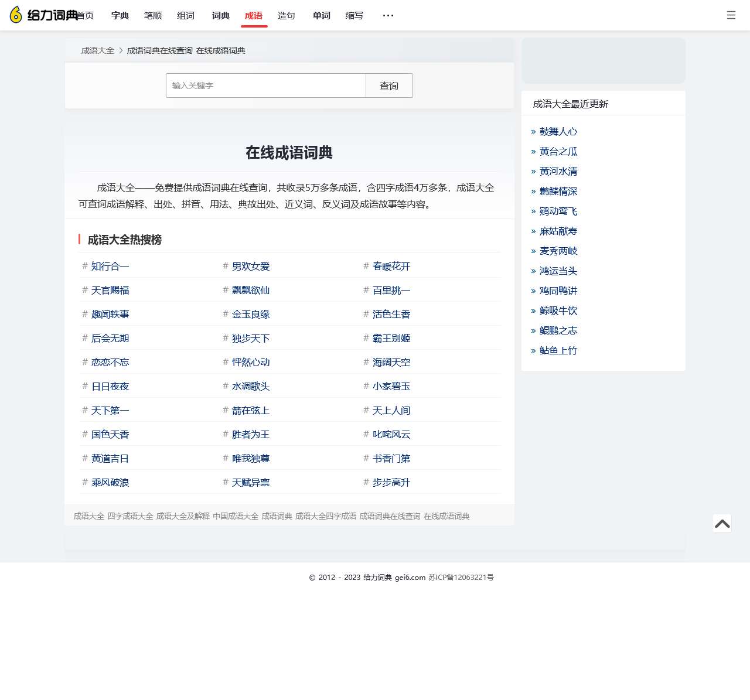
Task: Open hot search idiom 独步天下
Action: [251, 338]
